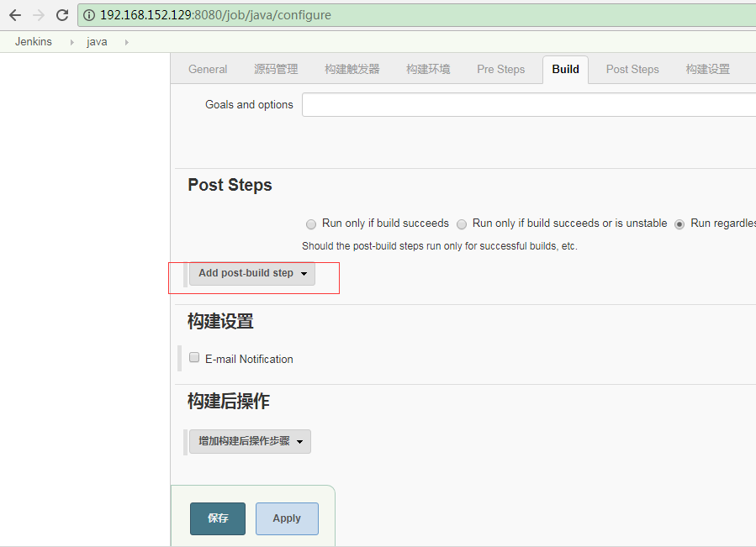Select the Build tab
756x547 pixels.
pyautogui.click(x=566, y=70)
